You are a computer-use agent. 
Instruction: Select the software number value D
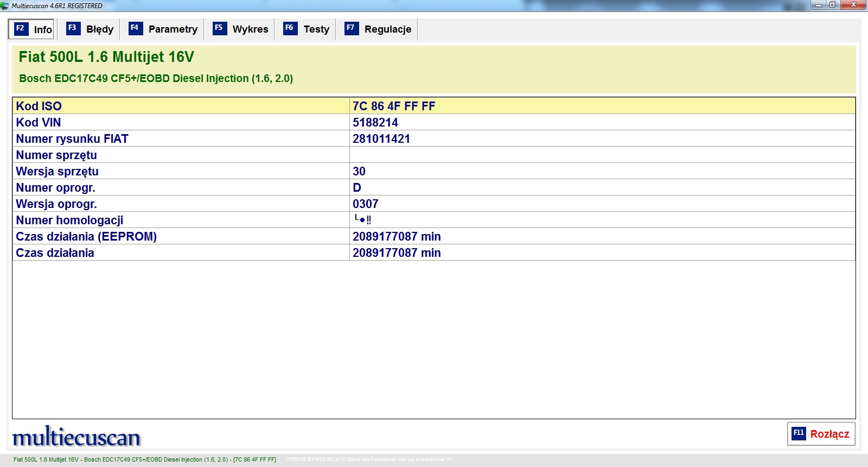point(357,187)
